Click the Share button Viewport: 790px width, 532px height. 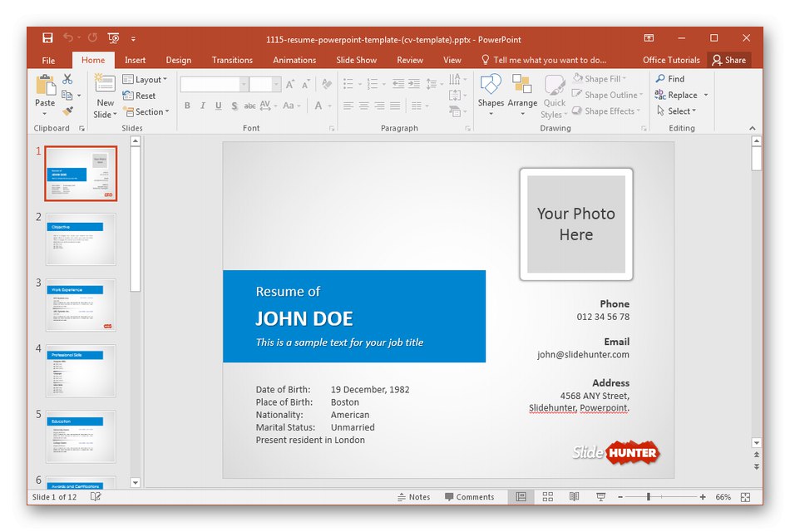tap(728, 60)
